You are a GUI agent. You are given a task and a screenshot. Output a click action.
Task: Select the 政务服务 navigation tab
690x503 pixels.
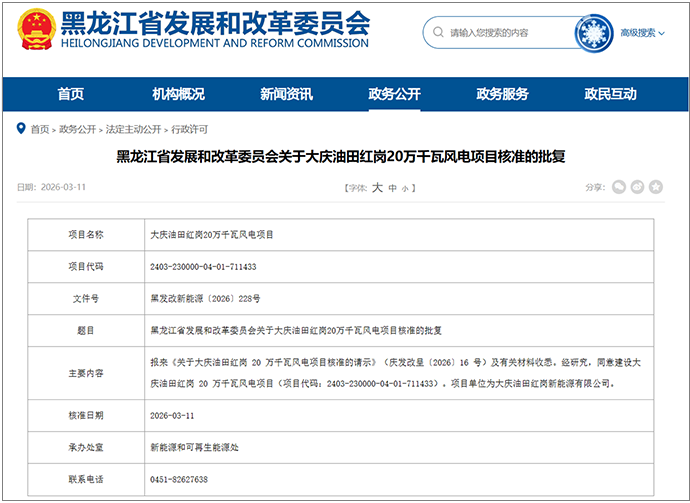click(x=502, y=94)
